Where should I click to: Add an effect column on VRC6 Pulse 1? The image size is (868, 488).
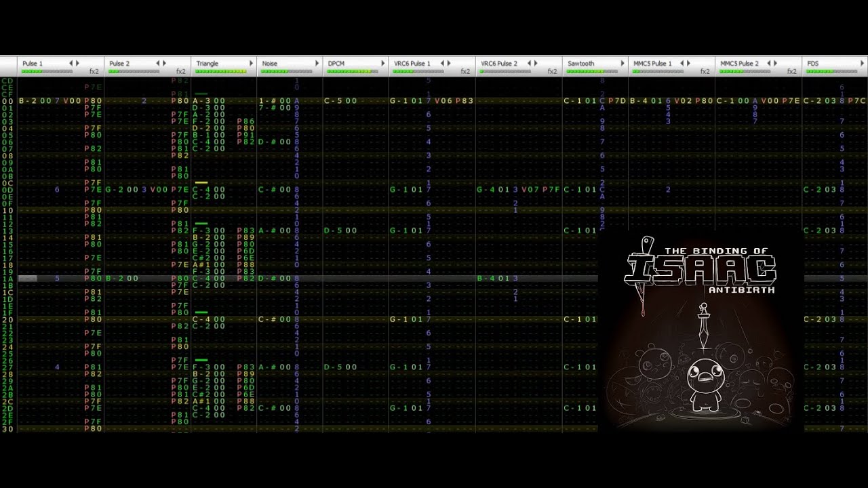click(x=449, y=63)
